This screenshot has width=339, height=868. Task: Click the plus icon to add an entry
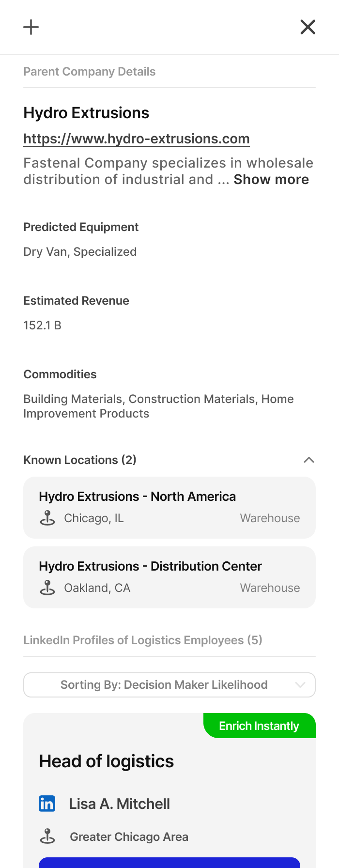31,27
